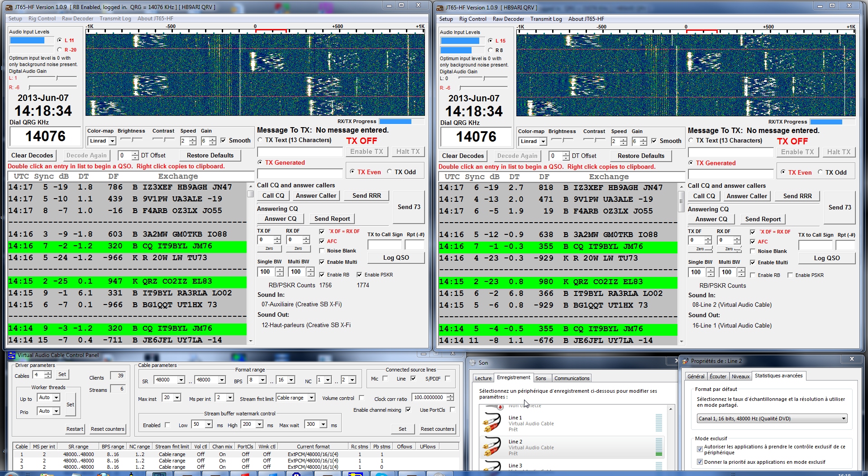Switch to Lecture tab in Son window
The height and width of the screenshot is (476, 868).
click(x=483, y=378)
